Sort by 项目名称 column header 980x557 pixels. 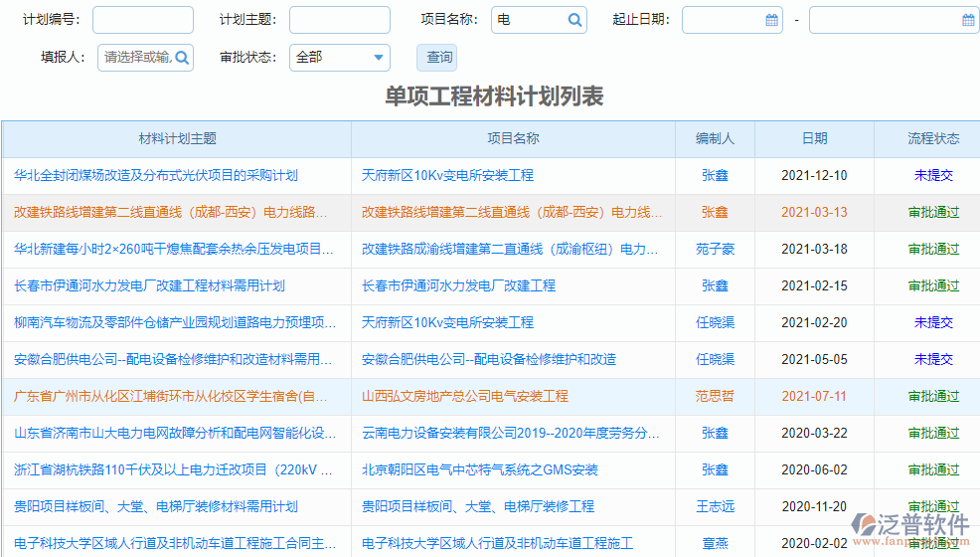point(513,139)
